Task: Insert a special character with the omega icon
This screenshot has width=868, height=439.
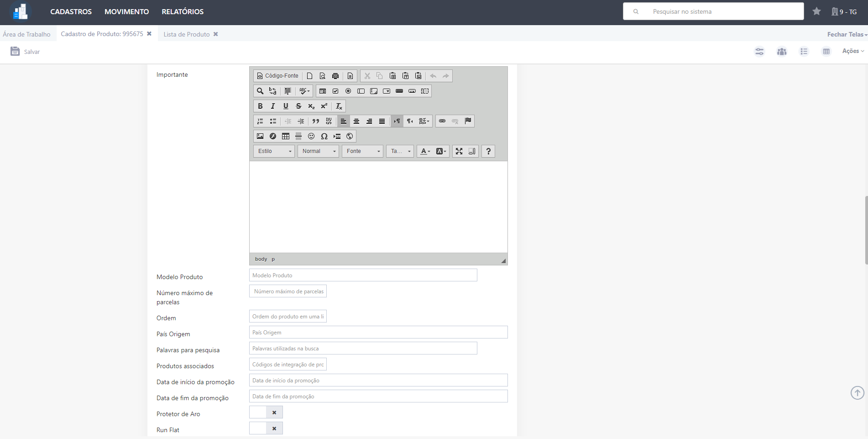Action: point(324,136)
